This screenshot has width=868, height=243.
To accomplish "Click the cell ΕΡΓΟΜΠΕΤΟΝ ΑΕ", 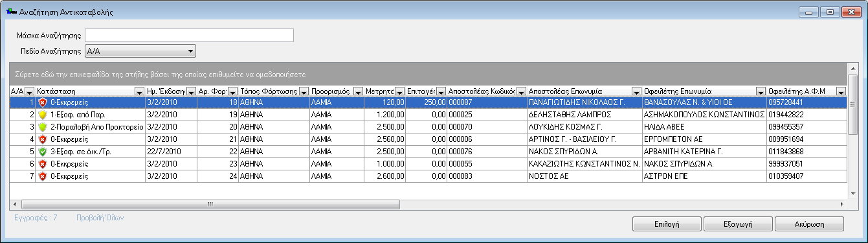I will click(x=704, y=139).
